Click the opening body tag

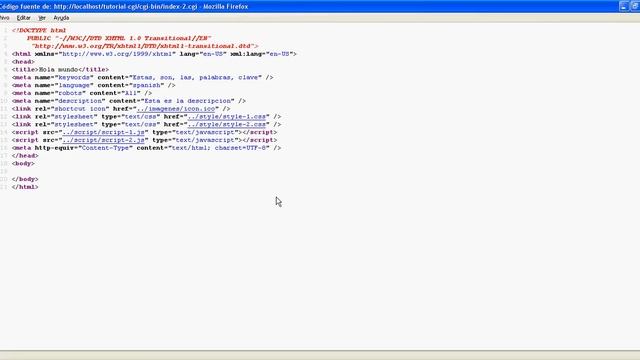23,163
